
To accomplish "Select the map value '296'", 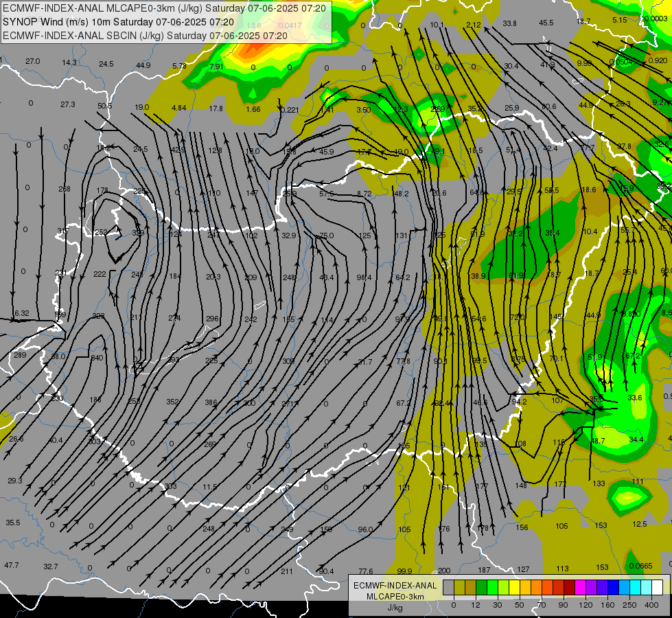I will pyautogui.click(x=212, y=319).
